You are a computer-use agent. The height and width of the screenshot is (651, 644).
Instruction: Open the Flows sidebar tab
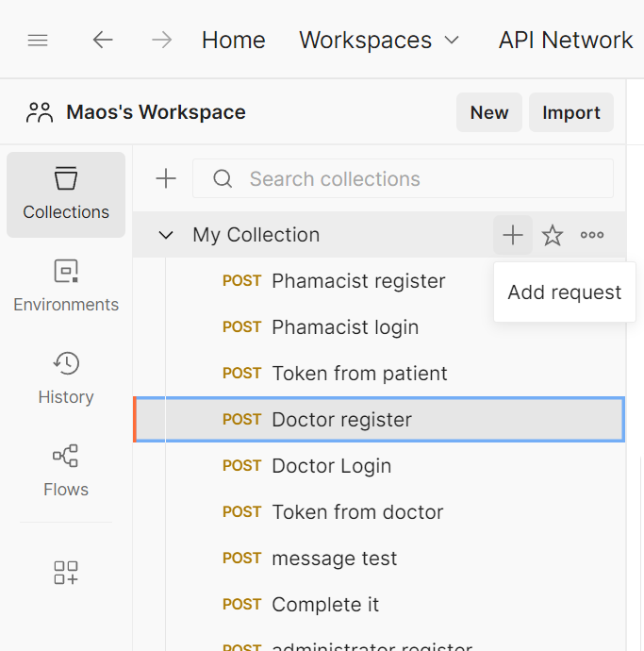[x=66, y=471]
